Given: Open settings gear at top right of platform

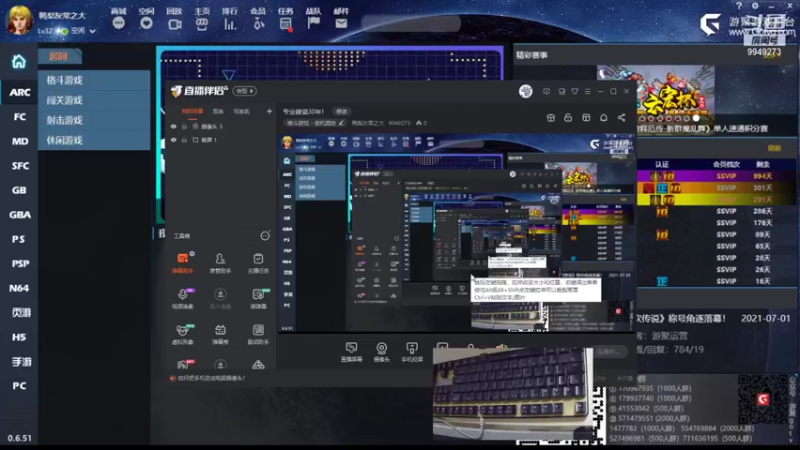Looking at the screenshot, I should pos(755,6).
